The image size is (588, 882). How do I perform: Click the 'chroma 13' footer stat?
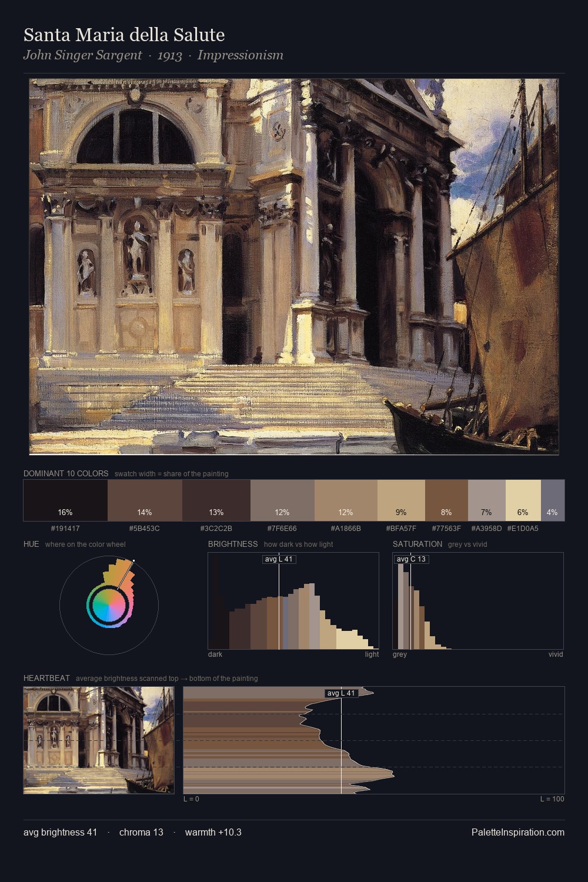pos(141,832)
